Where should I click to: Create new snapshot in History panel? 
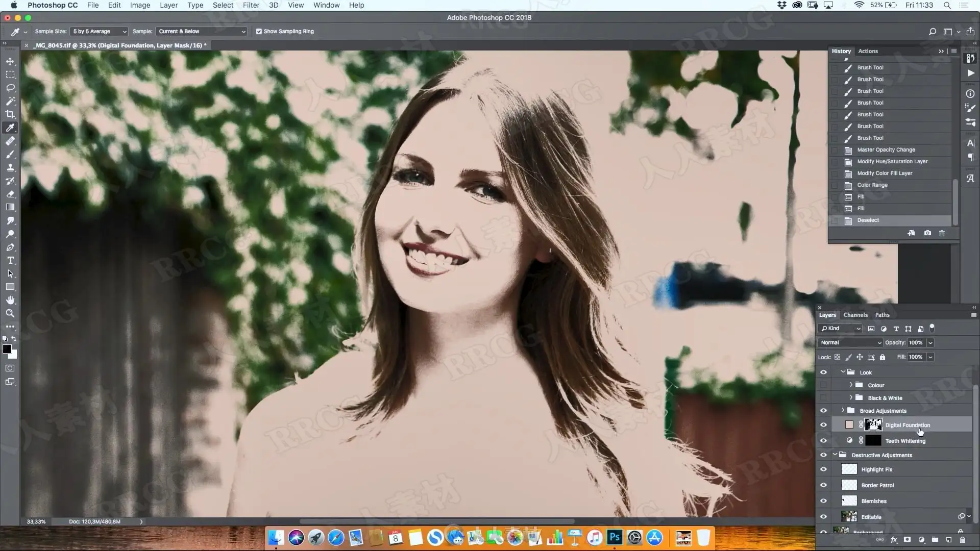[927, 233]
